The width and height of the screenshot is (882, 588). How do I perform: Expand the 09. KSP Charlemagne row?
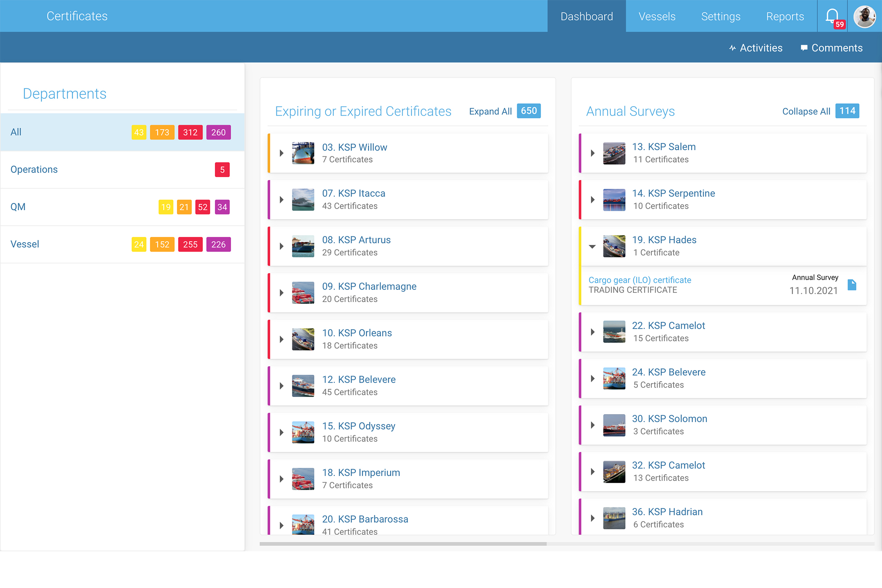click(x=281, y=293)
